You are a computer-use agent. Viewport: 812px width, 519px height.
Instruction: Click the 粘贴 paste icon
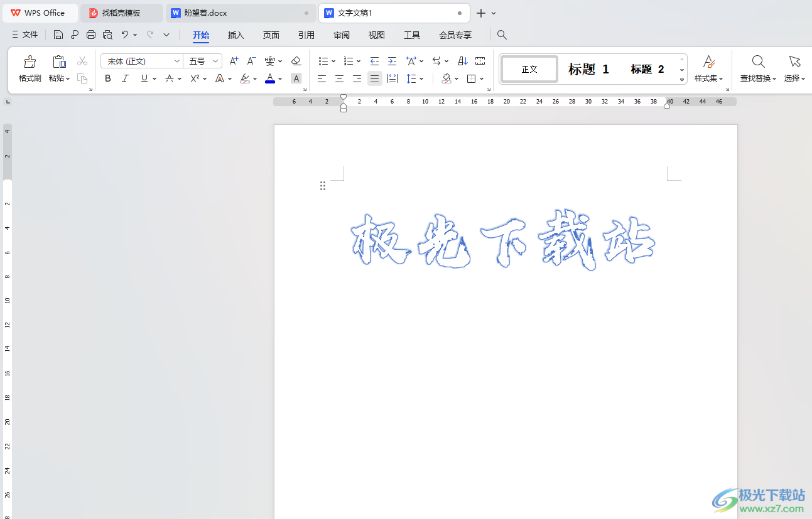tap(59, 62)
